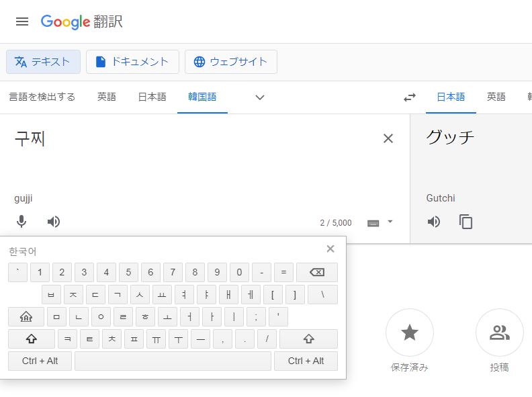Click the translated text グッチ
532x397 pixels.
click(450, 138)
